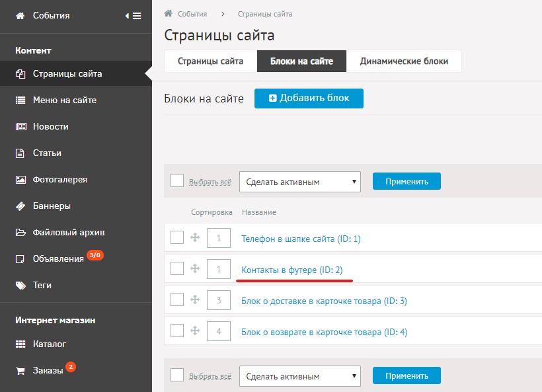Viewport: 542px width, 392px height.
Task: Check the top Выбрать всё checkbox
Action: (176, 180)
